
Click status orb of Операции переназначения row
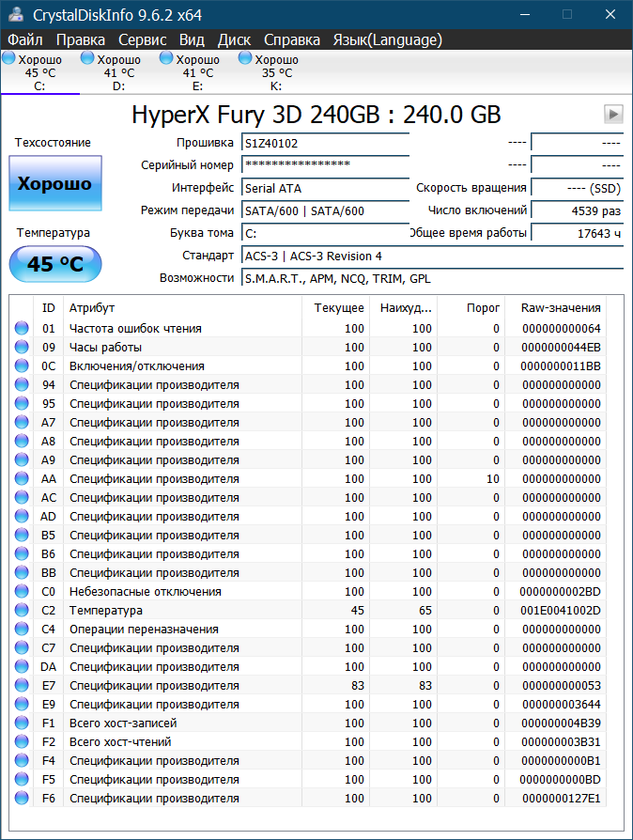click(22, 629)
